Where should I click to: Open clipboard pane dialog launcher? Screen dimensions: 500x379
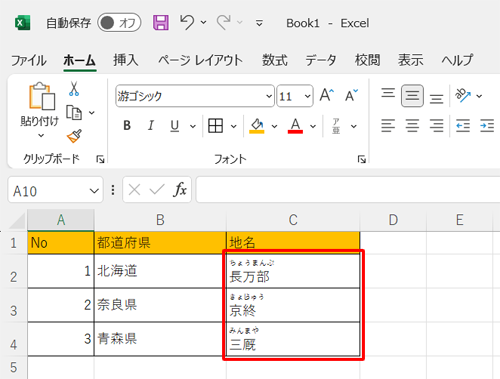coord(100,160)
